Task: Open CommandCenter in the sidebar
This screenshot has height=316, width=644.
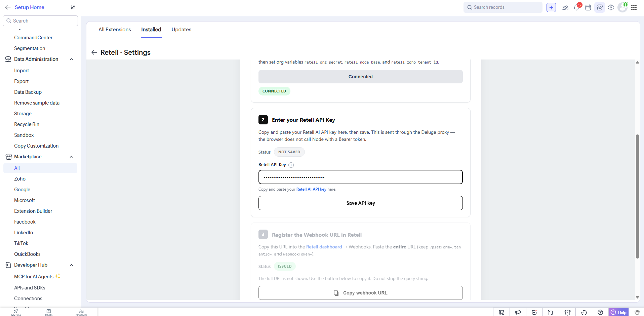Action: (33, 38)
